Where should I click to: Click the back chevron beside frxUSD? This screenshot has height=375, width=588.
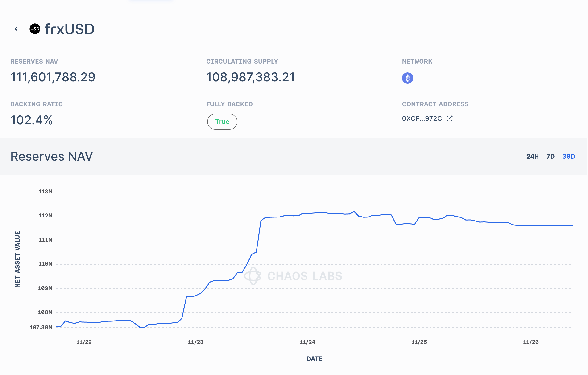point(16,29)
